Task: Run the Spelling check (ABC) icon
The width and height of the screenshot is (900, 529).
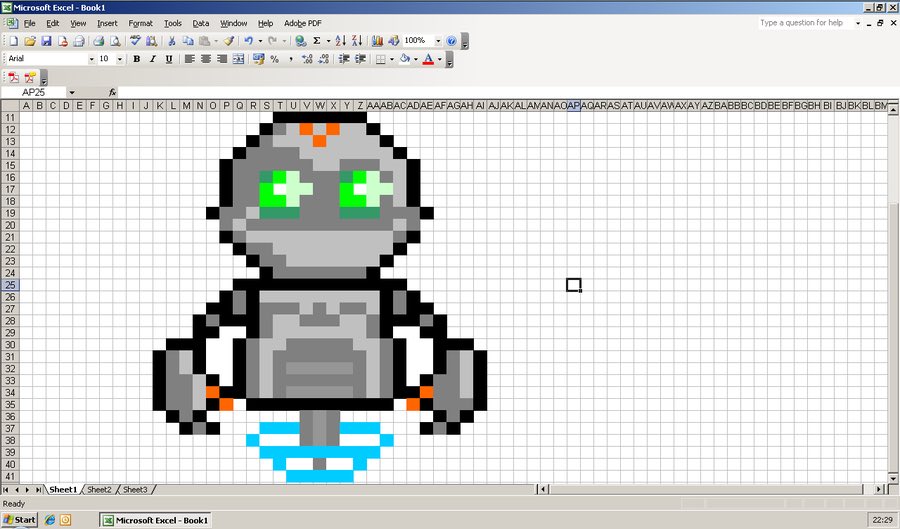Action: (135, 41)
